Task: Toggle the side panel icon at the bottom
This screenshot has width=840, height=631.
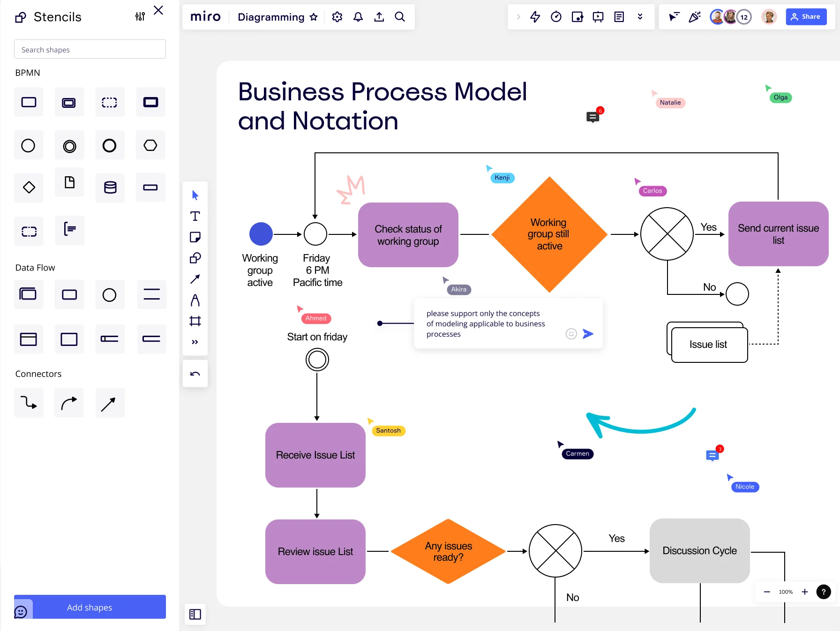Action: pos(195,614)
